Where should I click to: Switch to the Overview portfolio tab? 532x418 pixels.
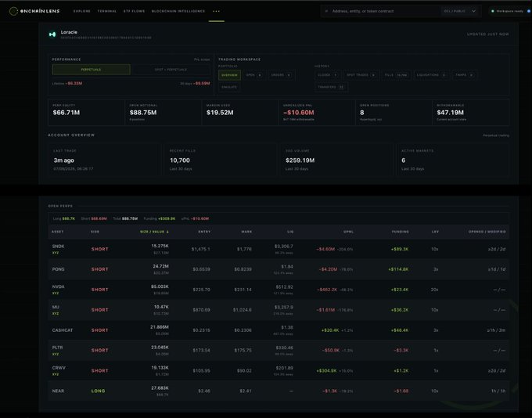229,75
